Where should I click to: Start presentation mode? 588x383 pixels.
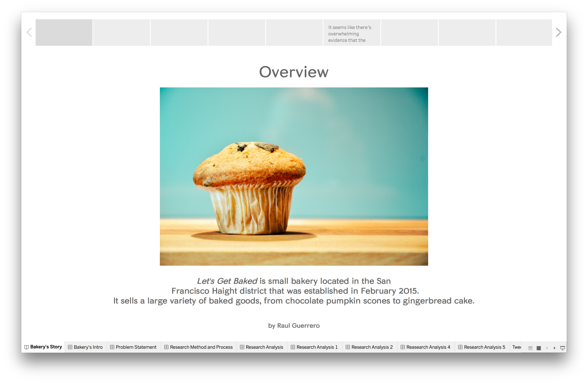(x=563, y=348)
